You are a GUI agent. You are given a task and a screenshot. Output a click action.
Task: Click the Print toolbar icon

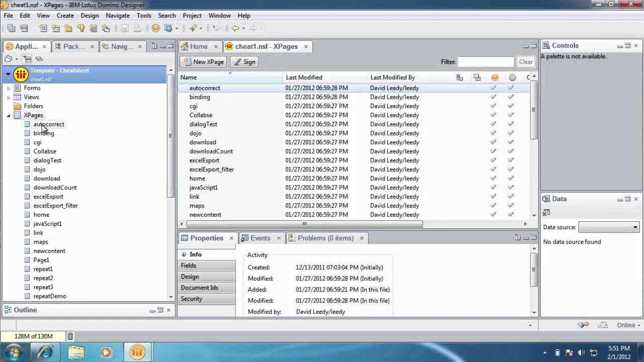point(137,29)
